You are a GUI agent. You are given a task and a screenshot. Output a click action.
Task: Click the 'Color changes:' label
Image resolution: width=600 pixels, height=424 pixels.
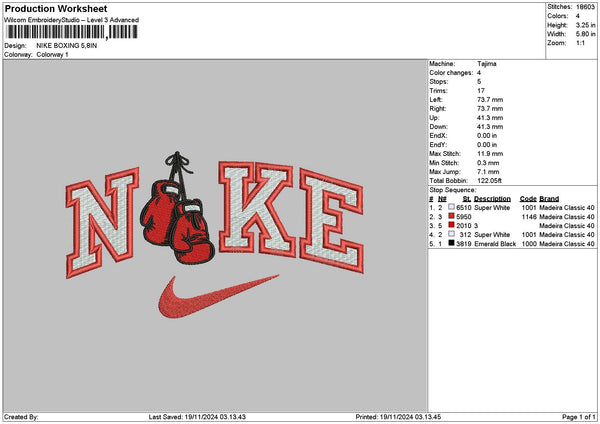(x=451, y=73)
